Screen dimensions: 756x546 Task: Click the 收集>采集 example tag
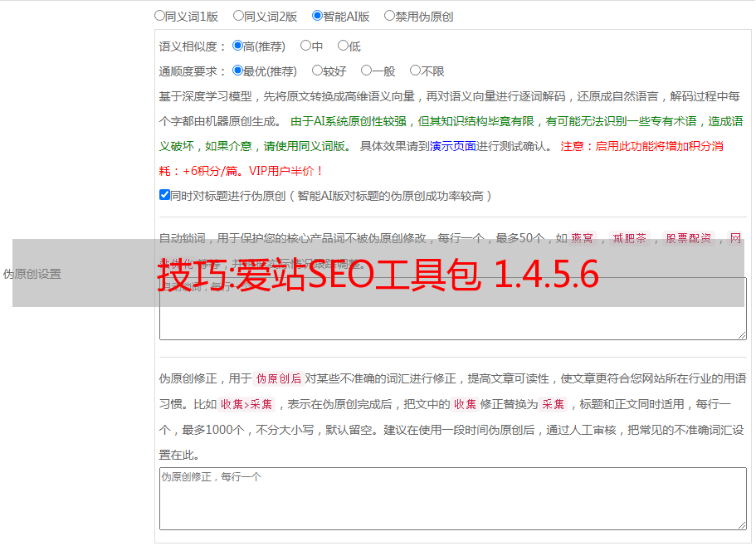click(246, 404)
